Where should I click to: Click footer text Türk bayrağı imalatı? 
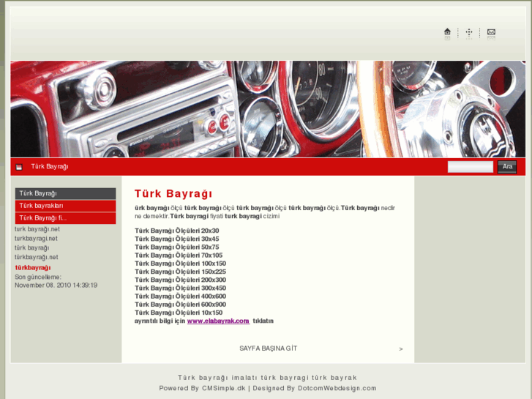tap(218, 378)
